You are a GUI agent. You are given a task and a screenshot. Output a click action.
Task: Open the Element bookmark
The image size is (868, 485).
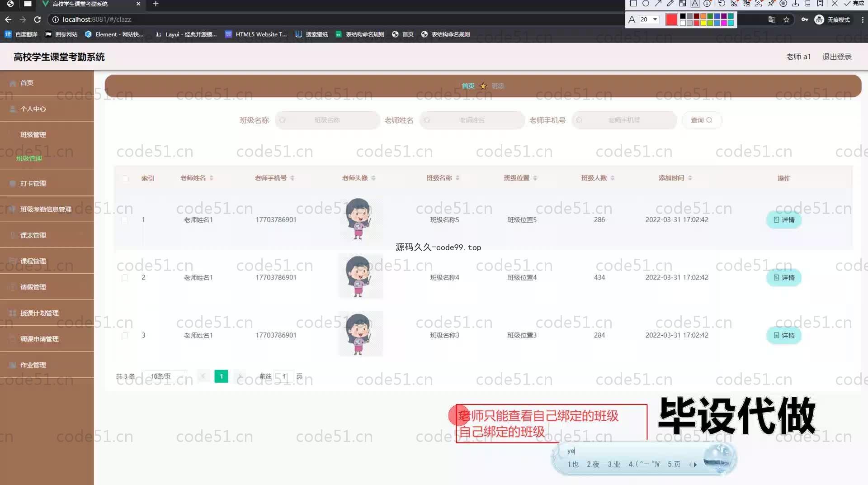pyautogui.click(x=114, y=34)
